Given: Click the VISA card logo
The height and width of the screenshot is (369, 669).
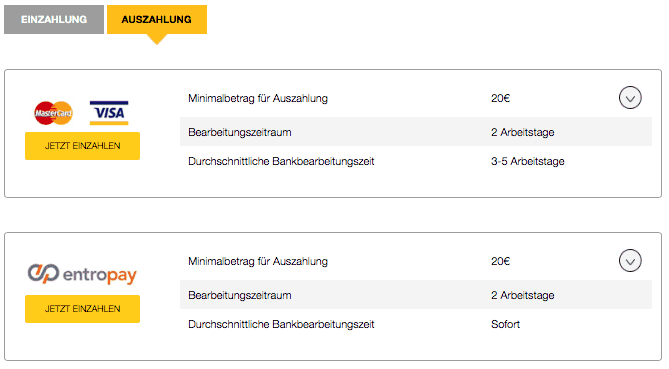Looking at the screenshot, I should (x=109, y=113).
